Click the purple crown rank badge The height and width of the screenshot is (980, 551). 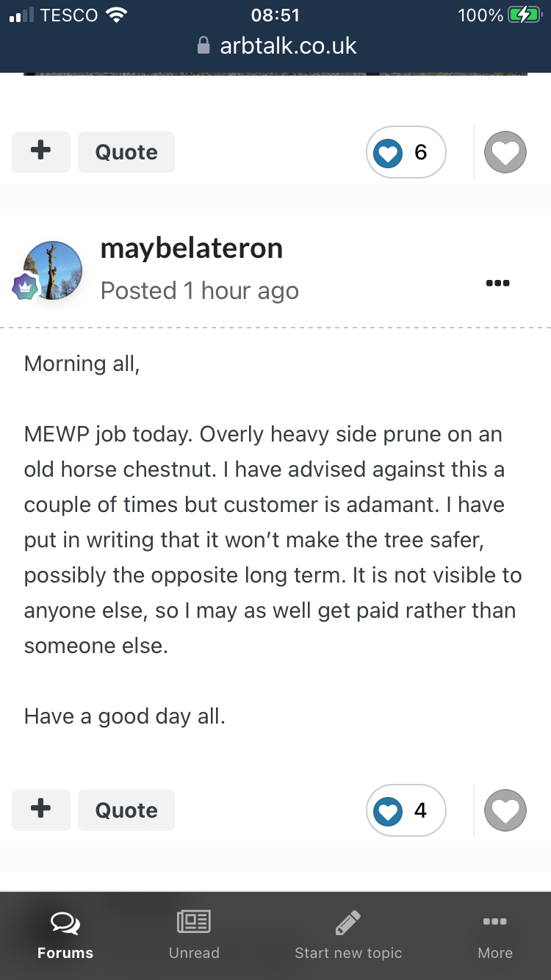point(25,287)
